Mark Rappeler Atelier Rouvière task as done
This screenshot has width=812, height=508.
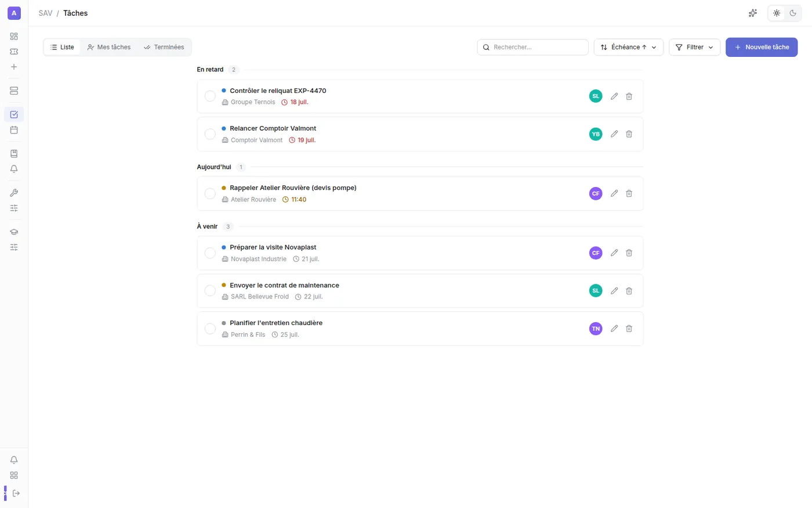tap(210, 193)
